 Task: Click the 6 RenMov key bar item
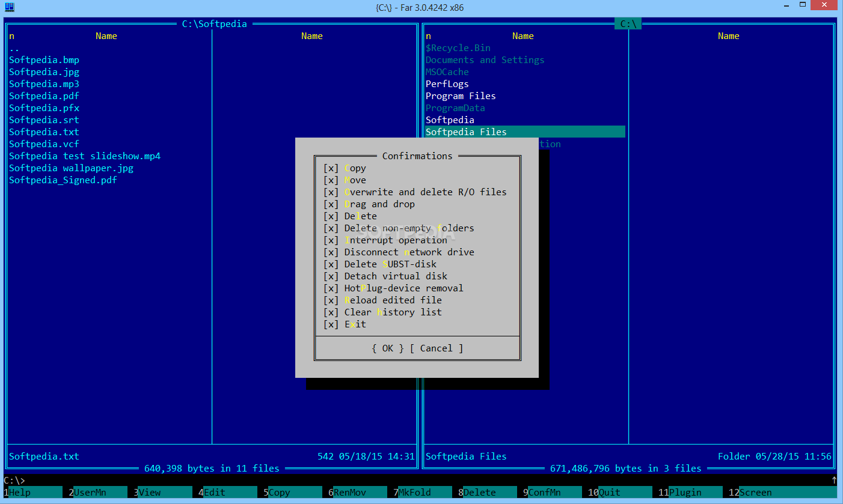[x=357, y=493]
